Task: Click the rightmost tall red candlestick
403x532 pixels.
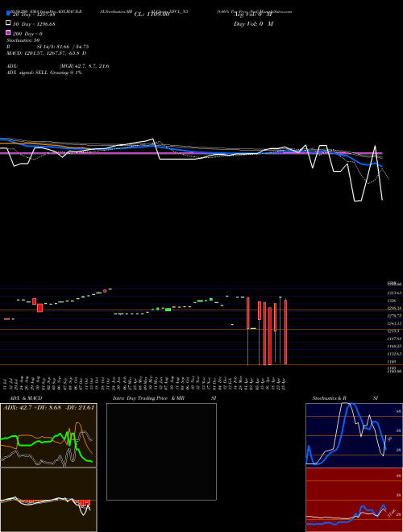Action: 285,332
